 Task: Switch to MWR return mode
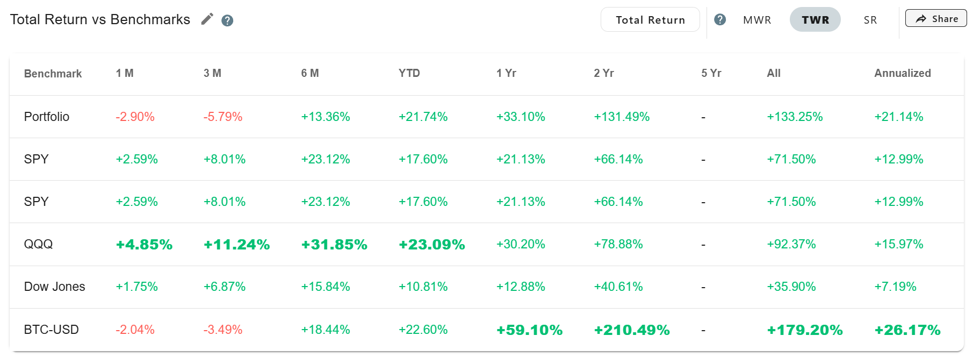757,20
